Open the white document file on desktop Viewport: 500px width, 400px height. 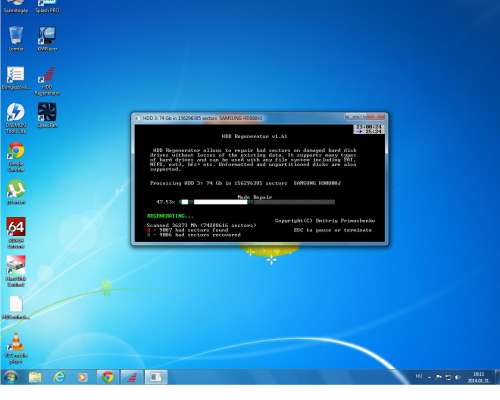point(16,307)
